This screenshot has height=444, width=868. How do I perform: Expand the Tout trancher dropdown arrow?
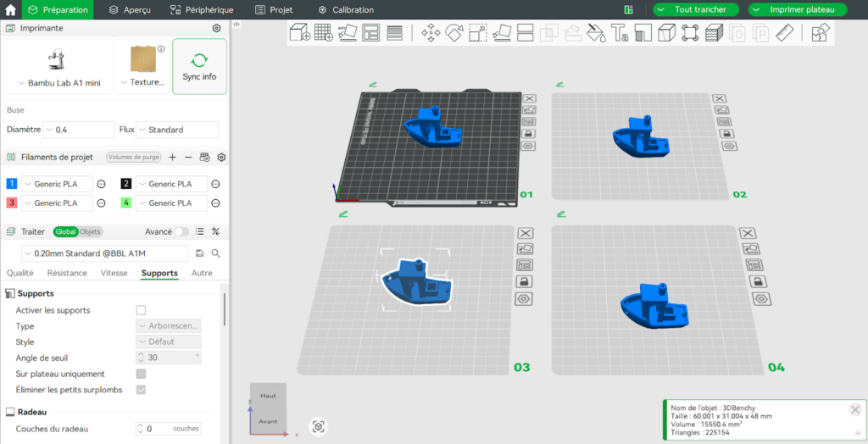click(661, 10)
